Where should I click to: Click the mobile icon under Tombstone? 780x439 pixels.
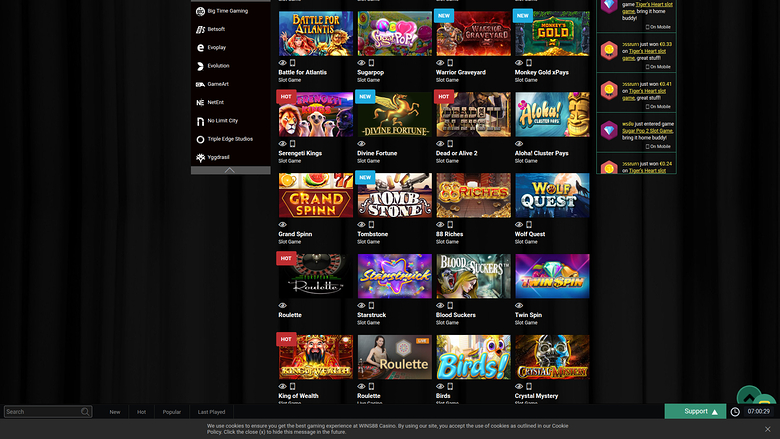coord(371,225)
